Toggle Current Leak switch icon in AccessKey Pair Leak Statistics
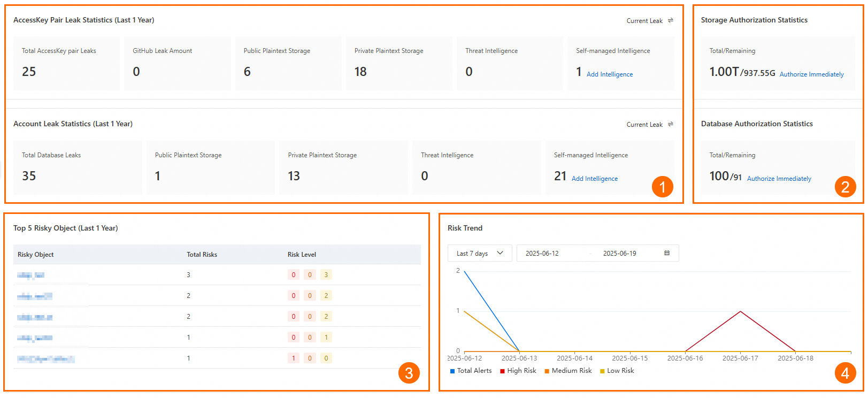868x398 pixels. click(670, 20)
